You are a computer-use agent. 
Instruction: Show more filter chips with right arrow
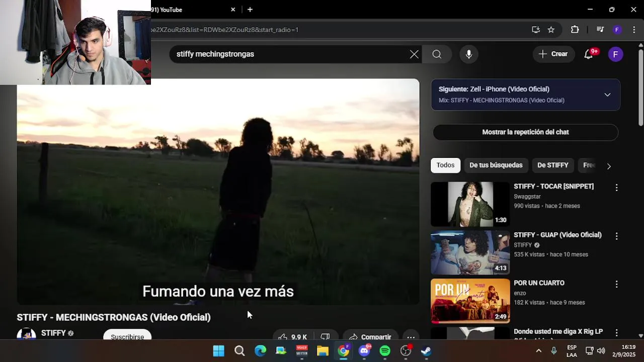[609, 166]
